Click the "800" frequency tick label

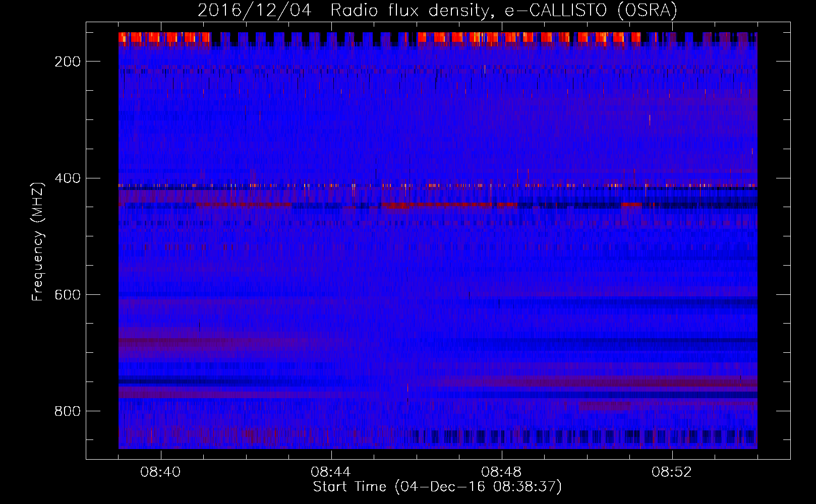[68, 411]
